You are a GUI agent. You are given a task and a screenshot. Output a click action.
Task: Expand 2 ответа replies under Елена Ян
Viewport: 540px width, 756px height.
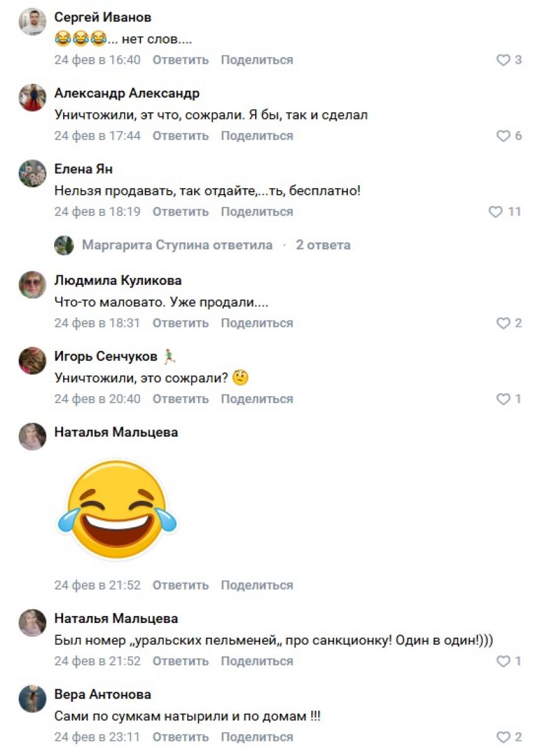pyautogui.click(x=323, y=245)
